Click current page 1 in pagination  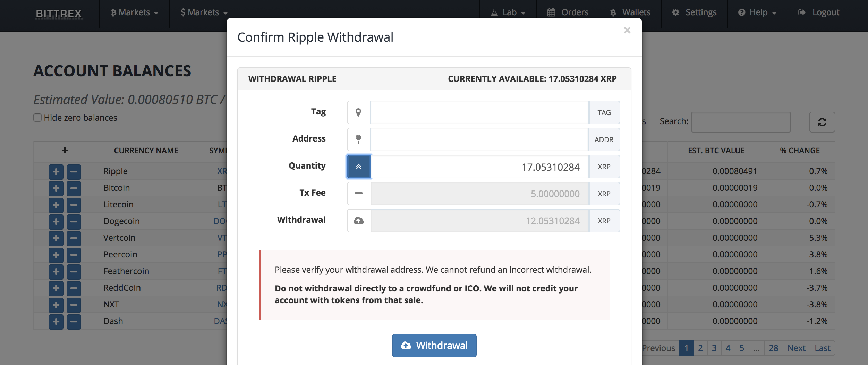pos(687,348)
